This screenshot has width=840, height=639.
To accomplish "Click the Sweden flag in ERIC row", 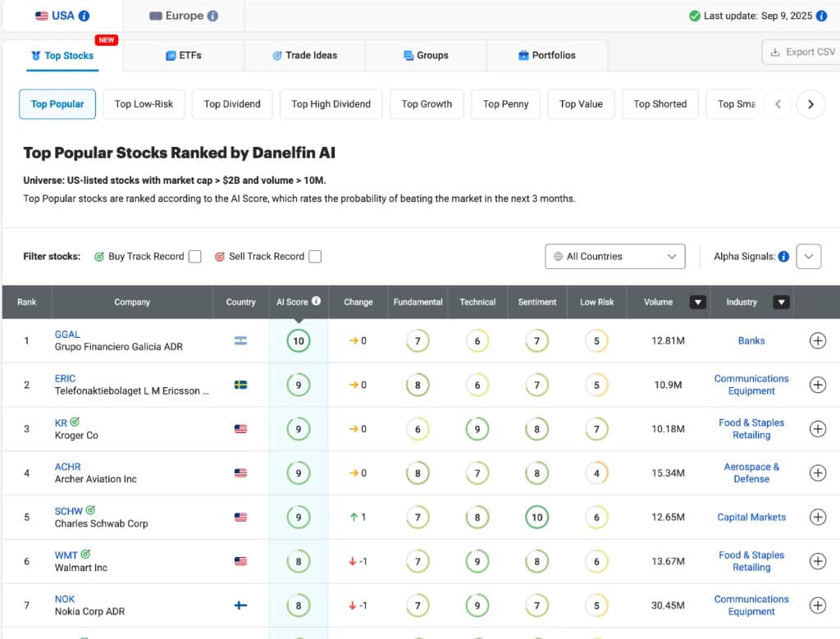I will tap(240, 385).
